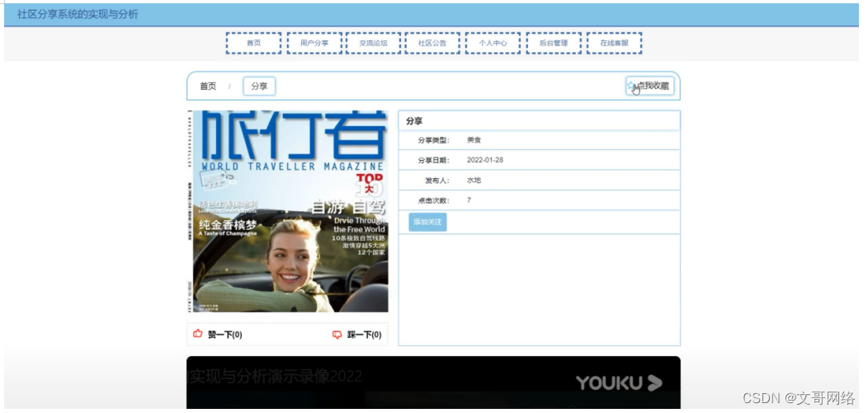Click the star icon beside 点我收藏
The image size is (868, 413).
pos(631,86)
